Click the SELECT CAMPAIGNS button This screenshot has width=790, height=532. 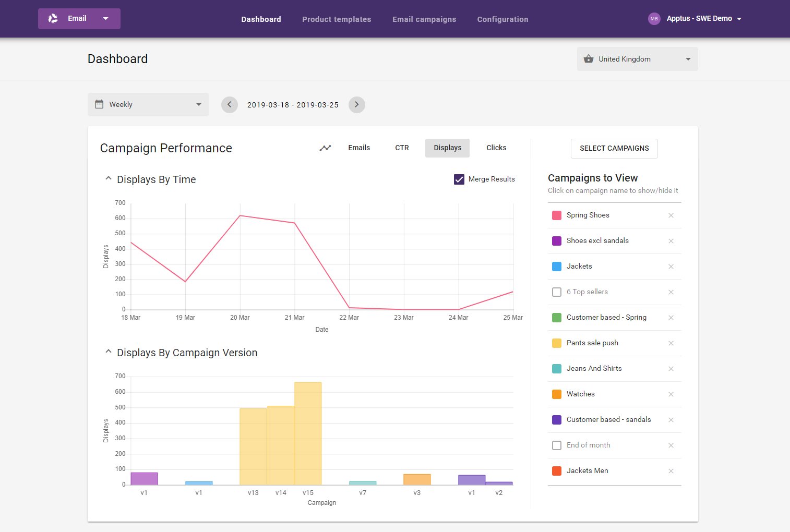pyautogui.click(x=614, y=148)
